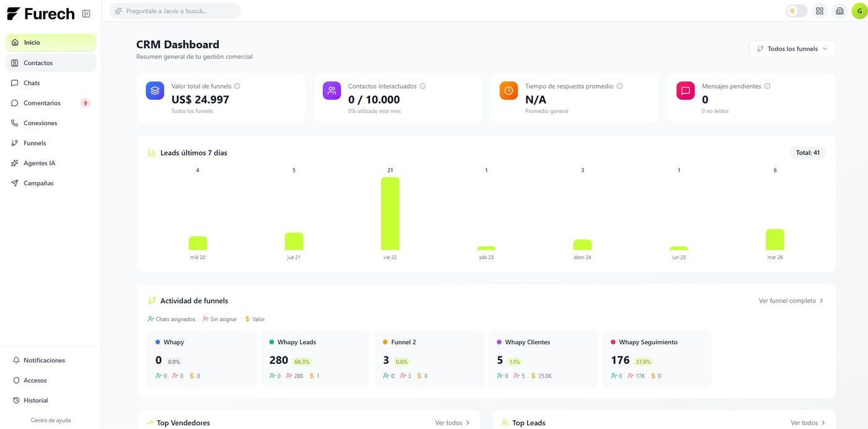Click Ver todos for Top Leads

point(808,423)
